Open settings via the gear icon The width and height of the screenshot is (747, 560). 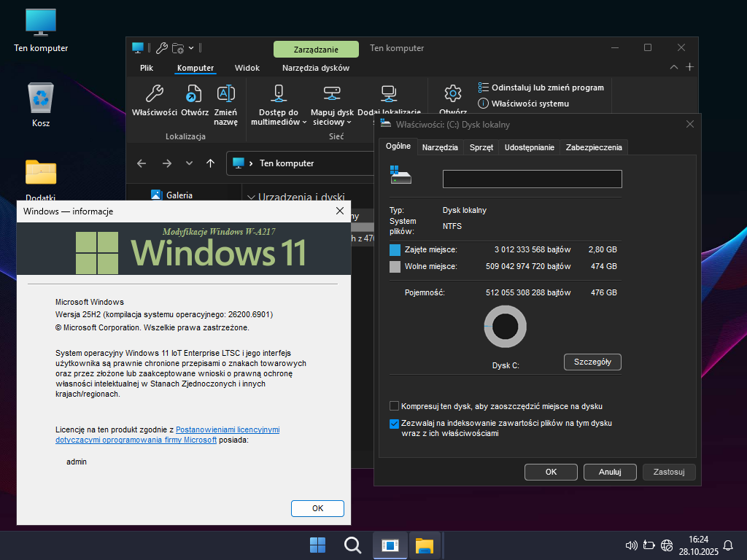click(x=453, y=94)
